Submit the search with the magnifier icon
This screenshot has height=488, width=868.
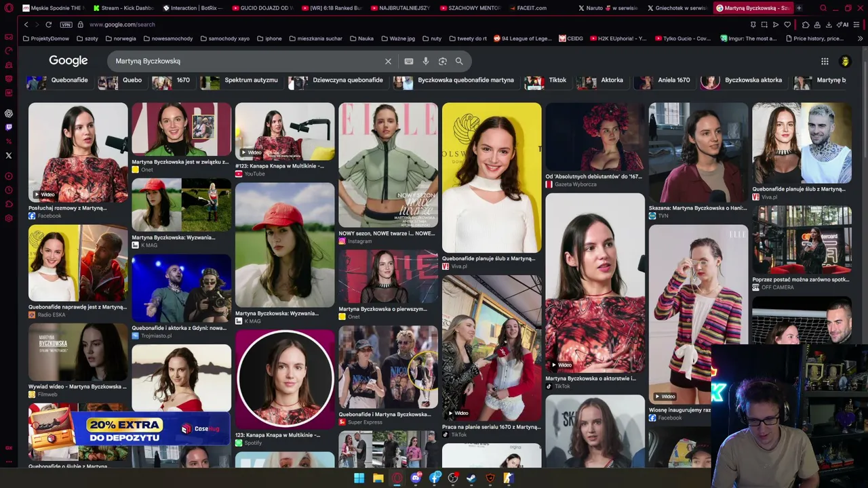[459, 61]
